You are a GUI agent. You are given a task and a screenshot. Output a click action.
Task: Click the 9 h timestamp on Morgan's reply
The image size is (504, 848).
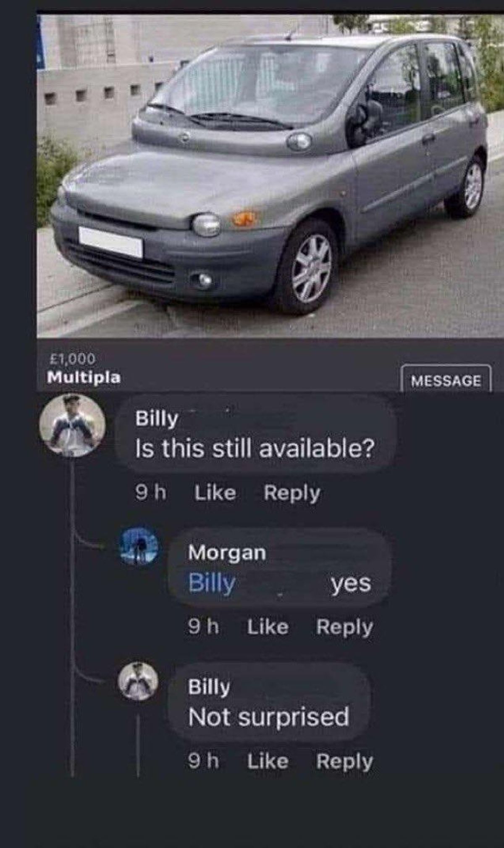coord(204,627)
